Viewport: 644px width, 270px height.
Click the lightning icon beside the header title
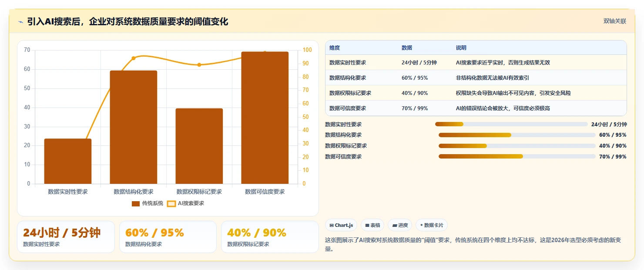click(x=20, y=22)
